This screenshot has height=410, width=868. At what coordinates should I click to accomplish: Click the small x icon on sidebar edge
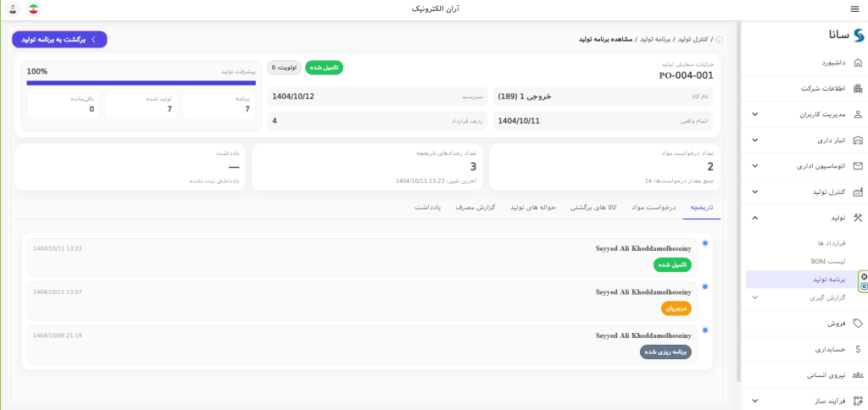(x=865, y=277)
